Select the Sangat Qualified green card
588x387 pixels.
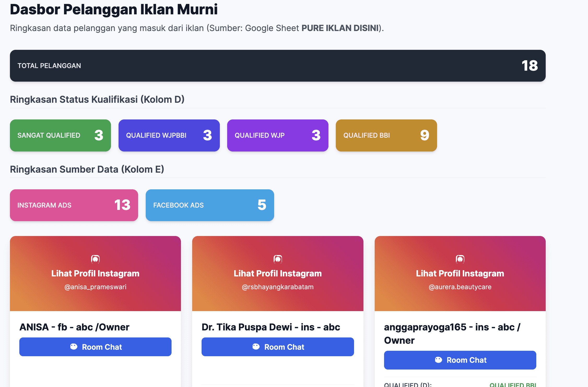(x=60, y=135)
